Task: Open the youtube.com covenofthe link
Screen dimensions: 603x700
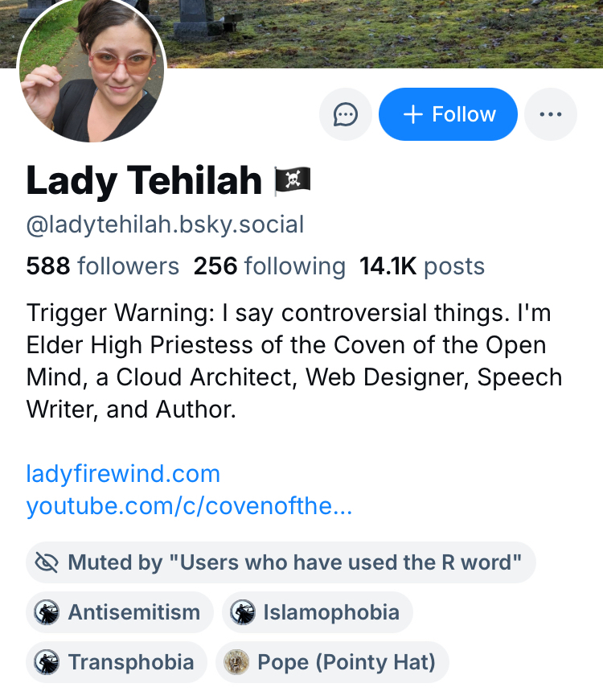Action: pyautogui.click(x=189, y=507)
